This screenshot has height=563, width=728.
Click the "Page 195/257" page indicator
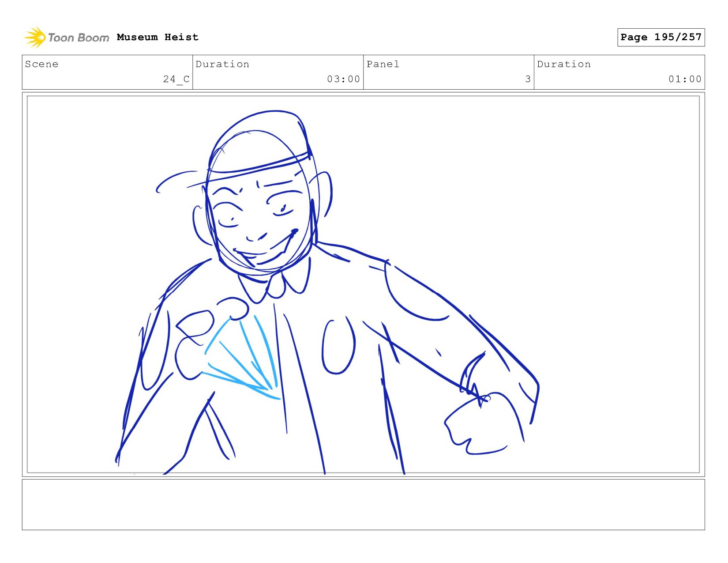tap(661, 37)
